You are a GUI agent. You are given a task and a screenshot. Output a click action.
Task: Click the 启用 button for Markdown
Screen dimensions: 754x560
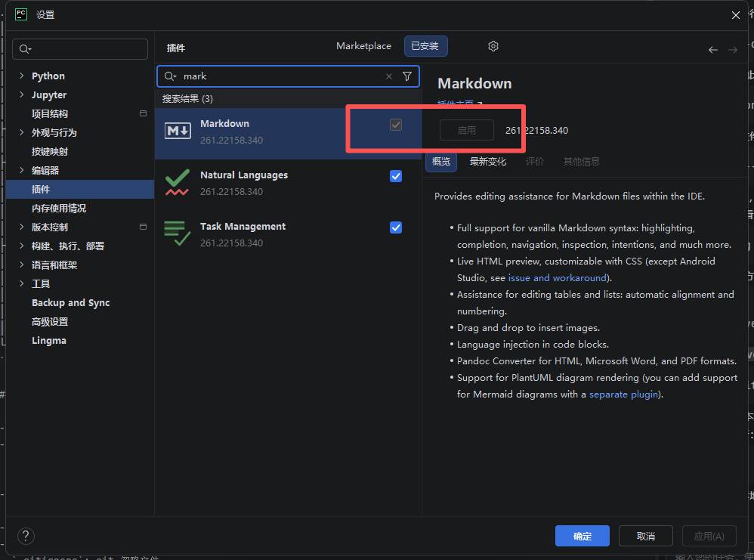point(466,131)
